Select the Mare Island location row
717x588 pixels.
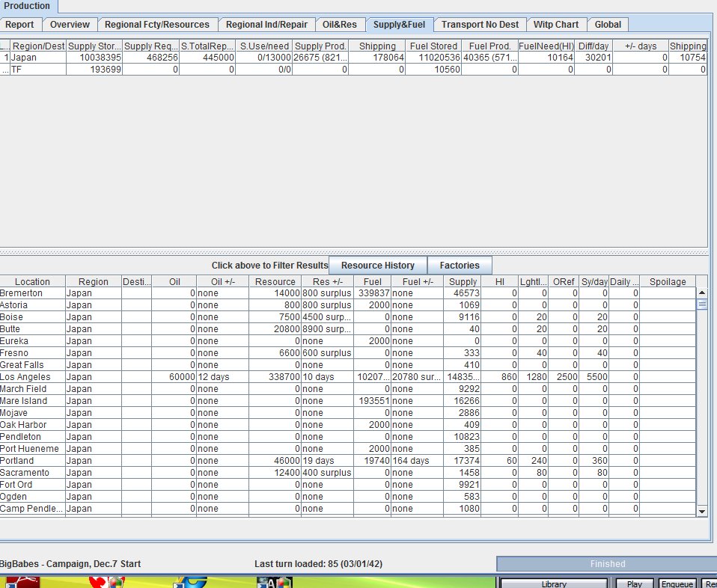tap(347, 400)
